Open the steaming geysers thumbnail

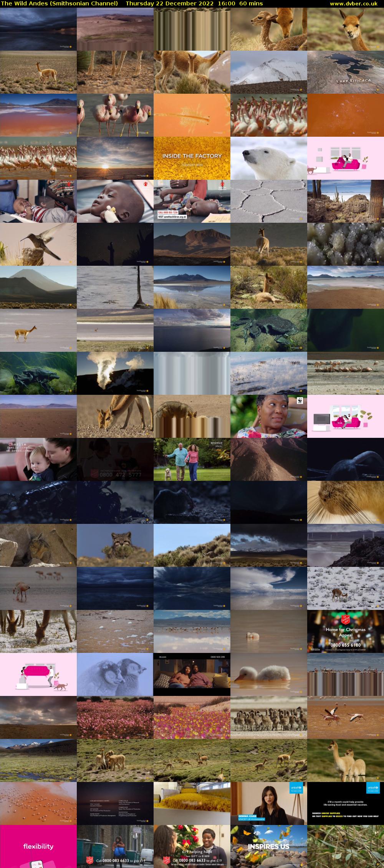pos(115,373)
